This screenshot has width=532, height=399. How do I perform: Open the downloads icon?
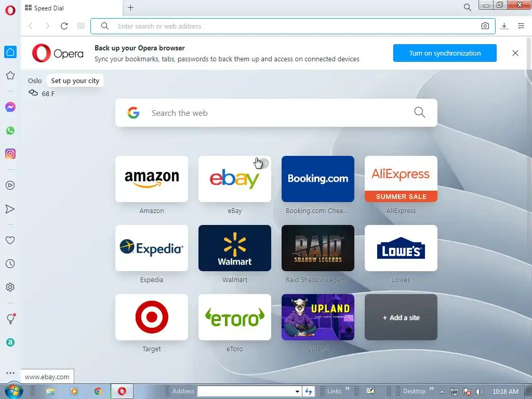pyautogui.click(x=504, y=26)
